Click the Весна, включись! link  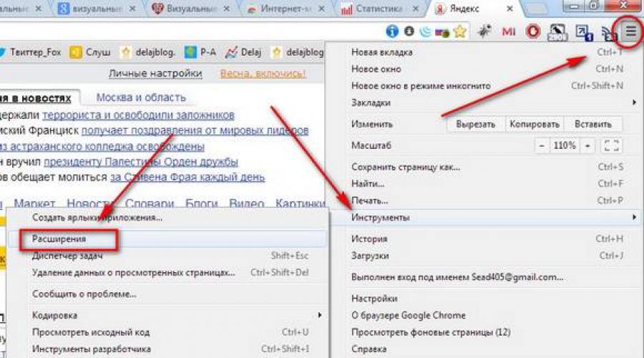263,74
